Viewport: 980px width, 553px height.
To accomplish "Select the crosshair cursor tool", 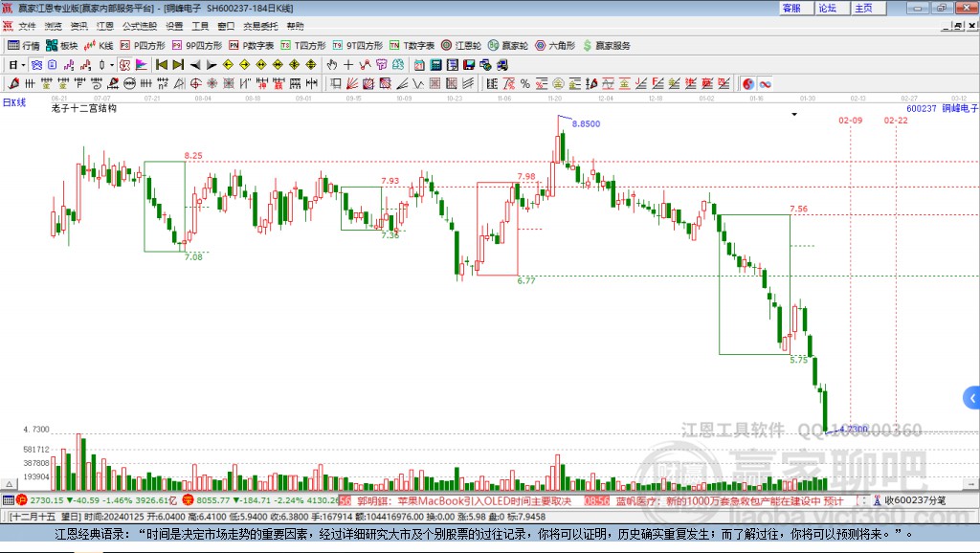I will point(348,65).
